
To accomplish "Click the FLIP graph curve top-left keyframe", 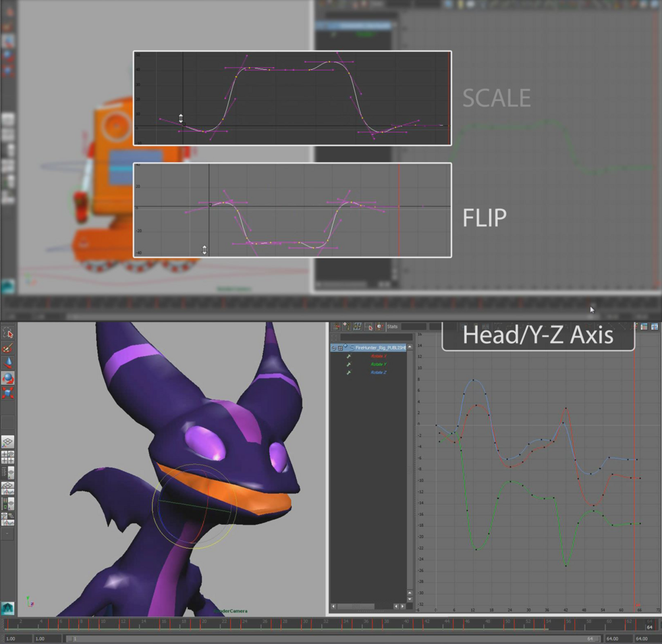I will pos(224,203).
